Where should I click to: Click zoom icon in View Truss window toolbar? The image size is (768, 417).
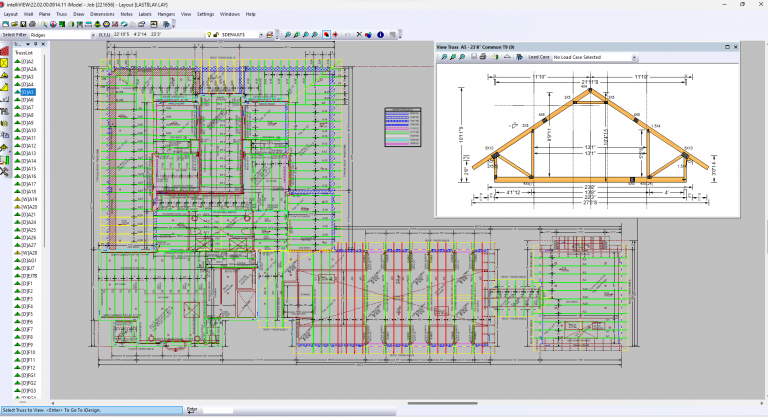[444, 57]
